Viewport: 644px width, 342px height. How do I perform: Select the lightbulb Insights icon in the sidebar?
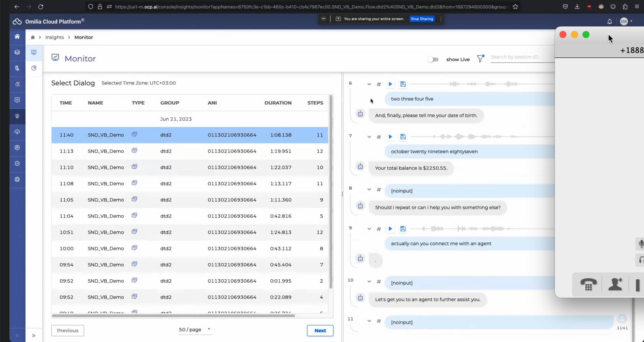click(x=17, y=116)
